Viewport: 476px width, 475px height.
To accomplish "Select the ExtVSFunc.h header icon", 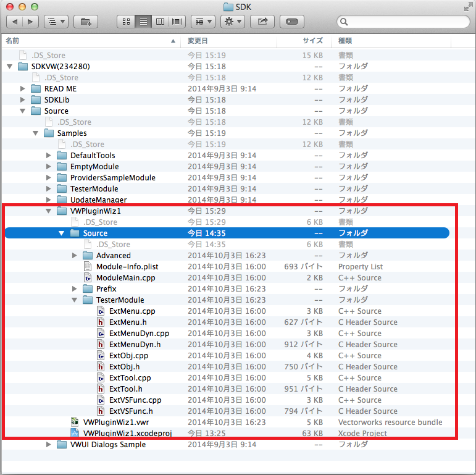I will (x=101, y=411).
